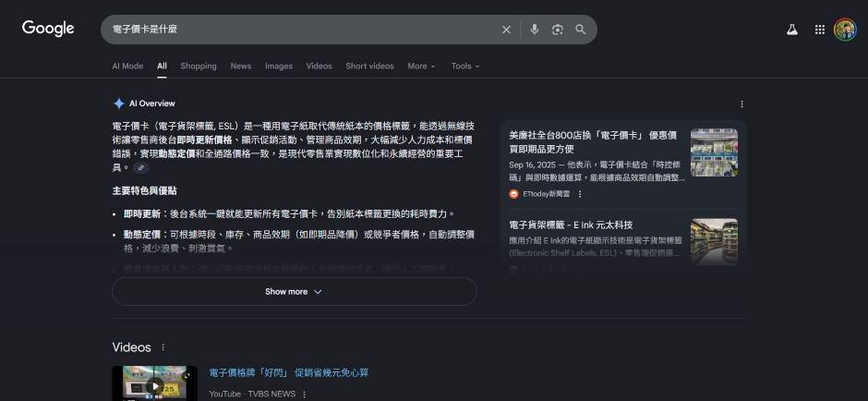The height and width of the screenshot is (401, 868).
Task: Click into the search input field
Action: (x=295, y=30)
